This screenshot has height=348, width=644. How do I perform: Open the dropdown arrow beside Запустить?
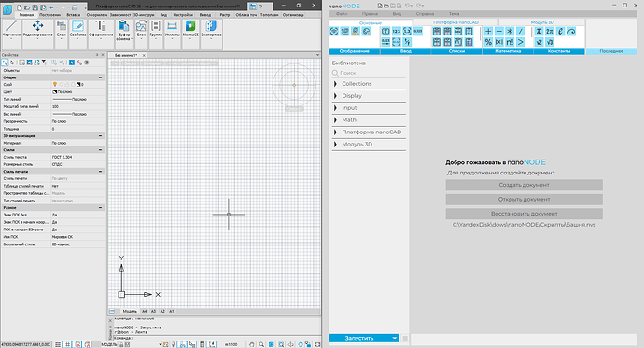pyautogui.click(x=394, y=338)
